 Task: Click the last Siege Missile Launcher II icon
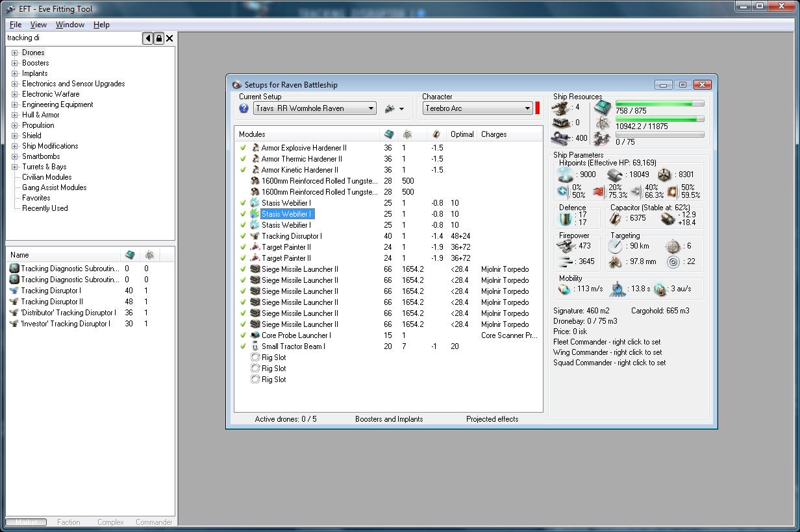[255, 324]
